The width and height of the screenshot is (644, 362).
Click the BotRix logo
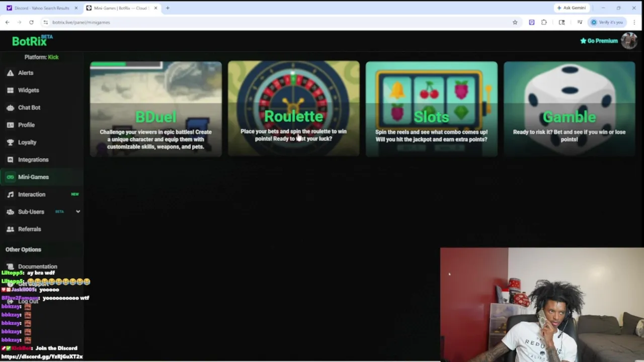pos(32,41)
